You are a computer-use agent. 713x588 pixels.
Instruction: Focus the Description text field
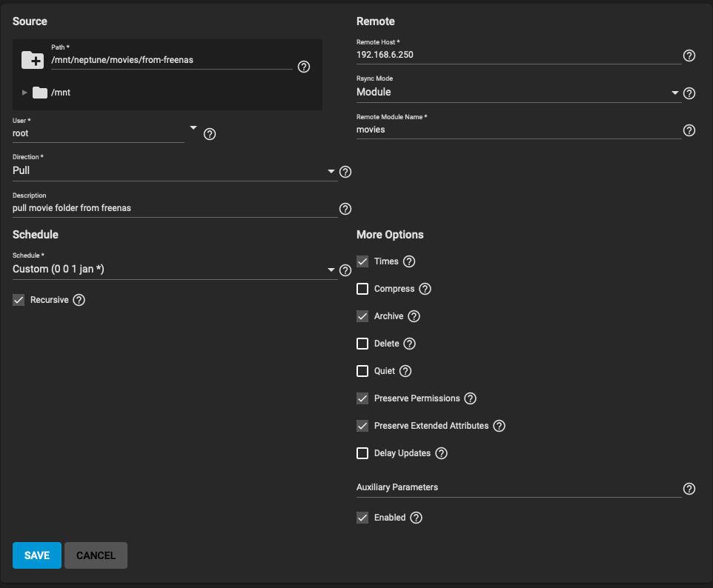[174, 208]
